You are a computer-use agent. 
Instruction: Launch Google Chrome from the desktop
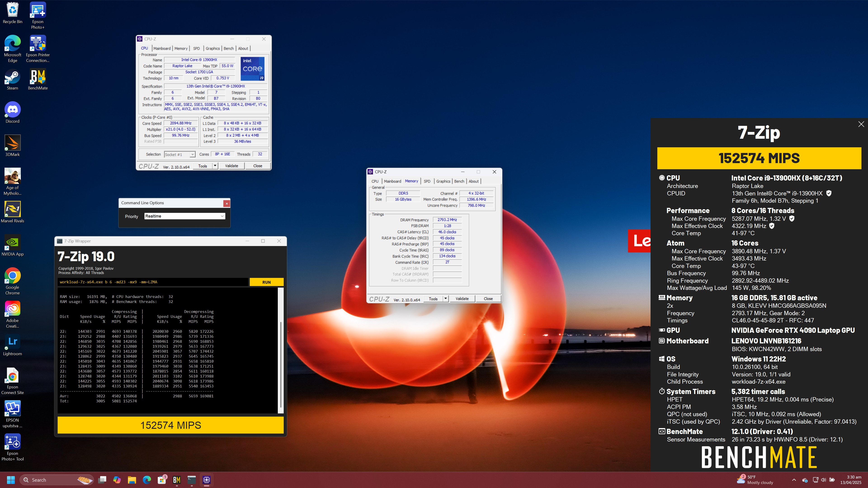pyautogui.click(x=12, y=281)
